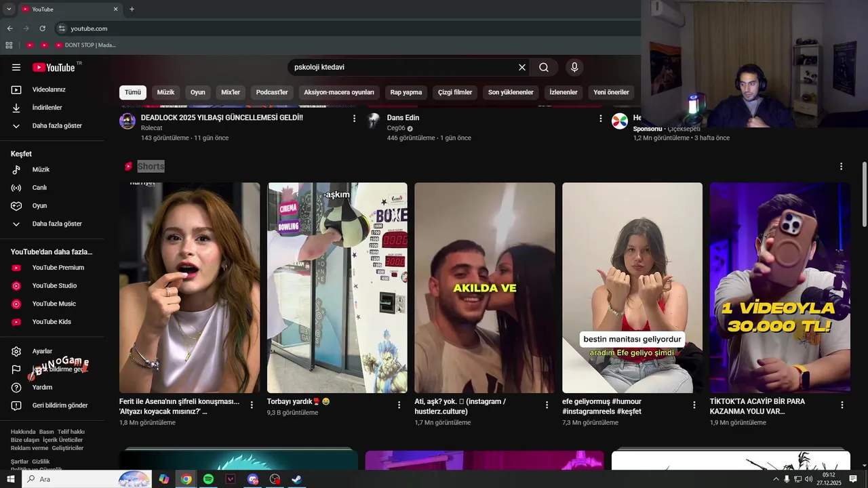Select the Podcast'ler filter chip
Screen dimensions: 868x488
coord(272,92)
